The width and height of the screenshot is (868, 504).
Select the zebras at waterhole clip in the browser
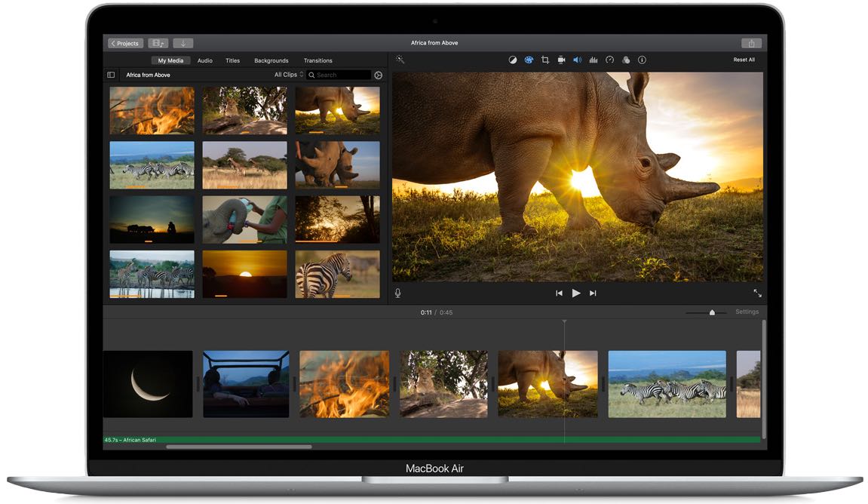pos(152,274)
